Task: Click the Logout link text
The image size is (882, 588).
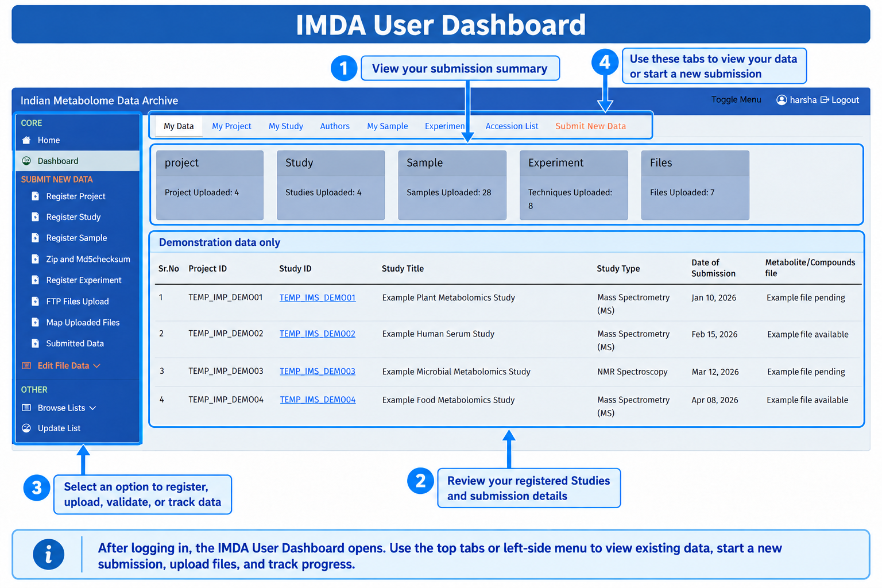Action: click(845, 100)
